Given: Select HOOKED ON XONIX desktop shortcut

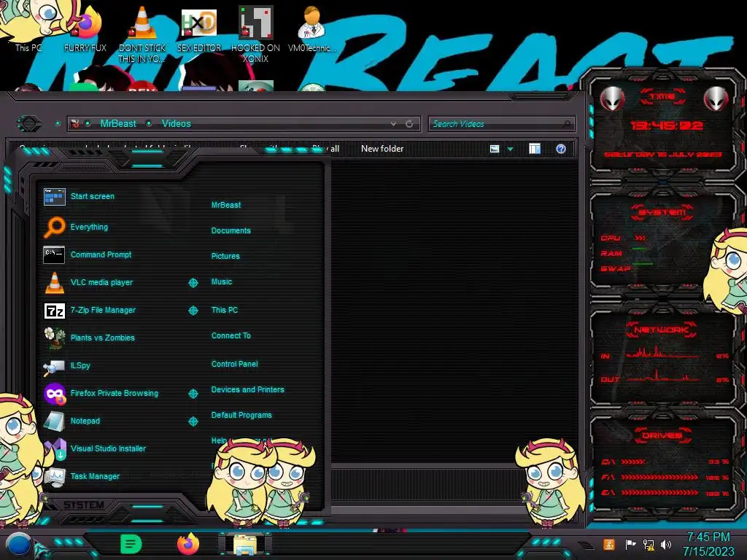Looking at the screenshot, I should click(x=255, y=34).
